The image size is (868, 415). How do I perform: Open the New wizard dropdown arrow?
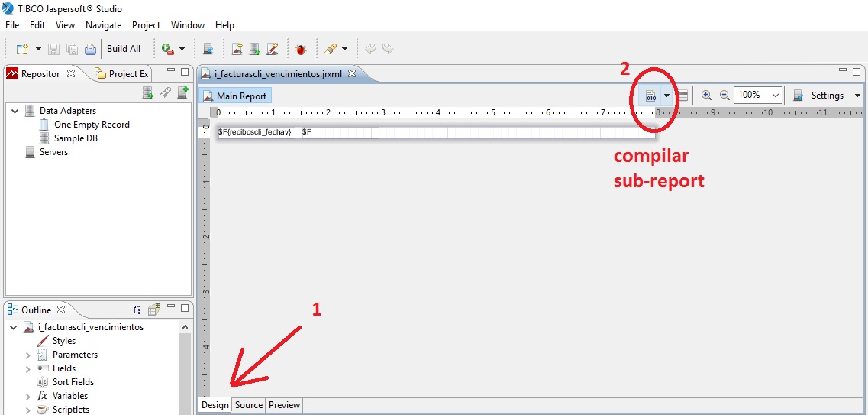(38, 49)
